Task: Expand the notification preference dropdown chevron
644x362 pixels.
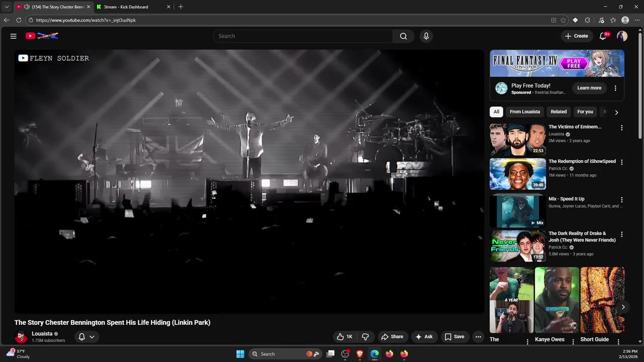Action: click(x=92, y=337)
